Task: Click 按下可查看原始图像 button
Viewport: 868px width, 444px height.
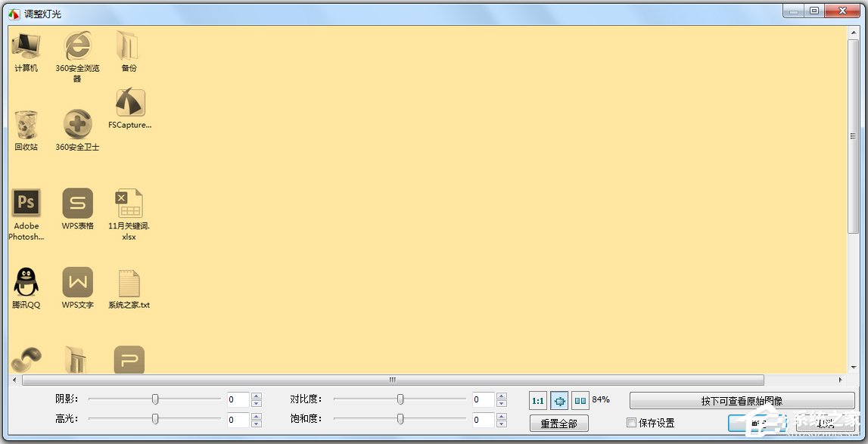Action: point(742,401)
